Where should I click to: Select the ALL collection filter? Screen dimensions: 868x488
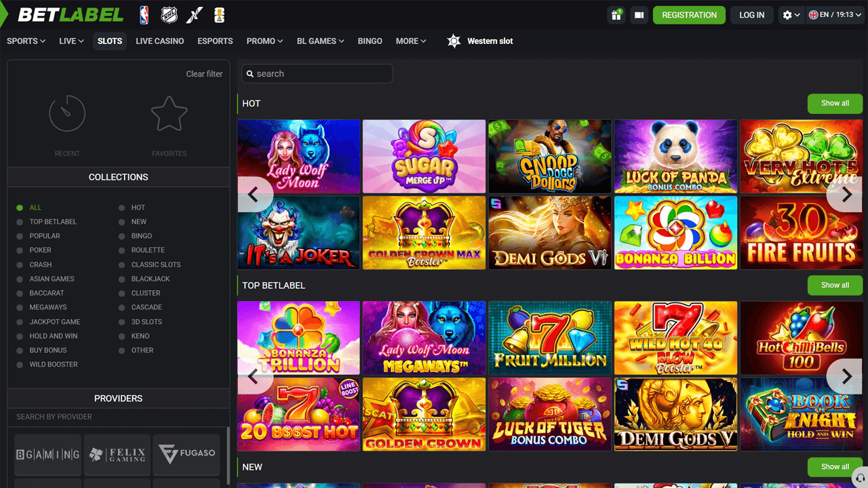(x=29, y=207)
